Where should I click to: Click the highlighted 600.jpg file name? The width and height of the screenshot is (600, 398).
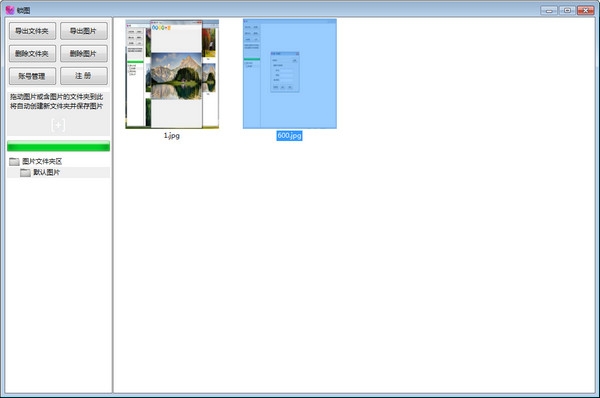289,135
